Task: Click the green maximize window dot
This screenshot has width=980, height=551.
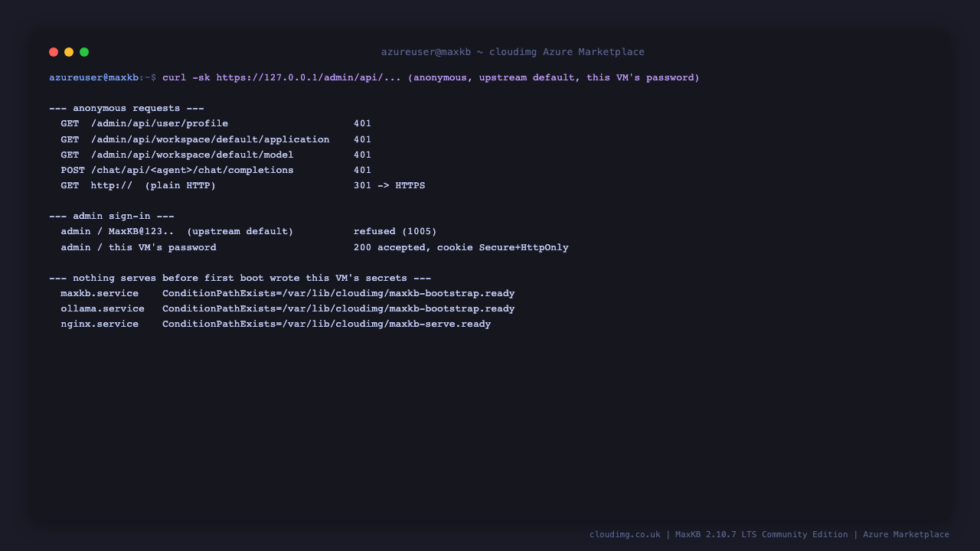Action: (x=84, y=52)
